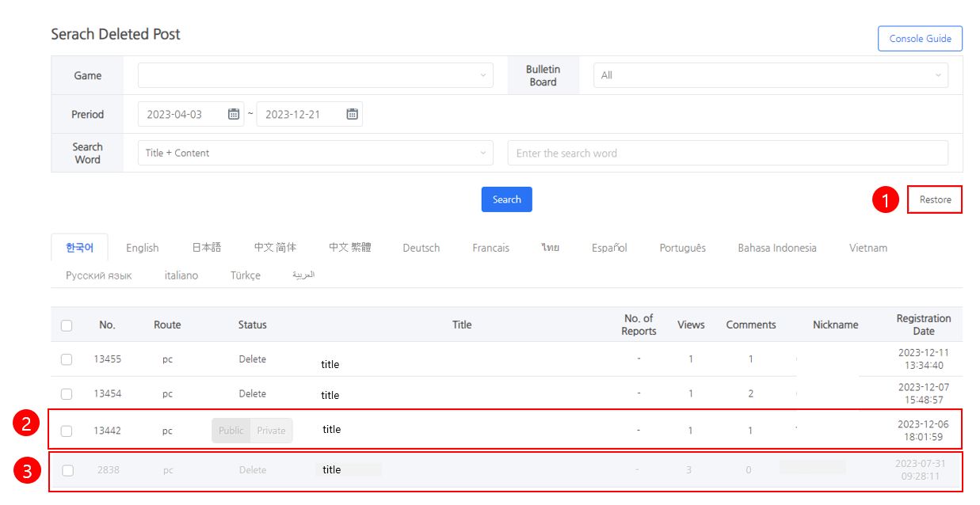Open the 日本語 language tab

pyautogui.click(x=208, y=247)
